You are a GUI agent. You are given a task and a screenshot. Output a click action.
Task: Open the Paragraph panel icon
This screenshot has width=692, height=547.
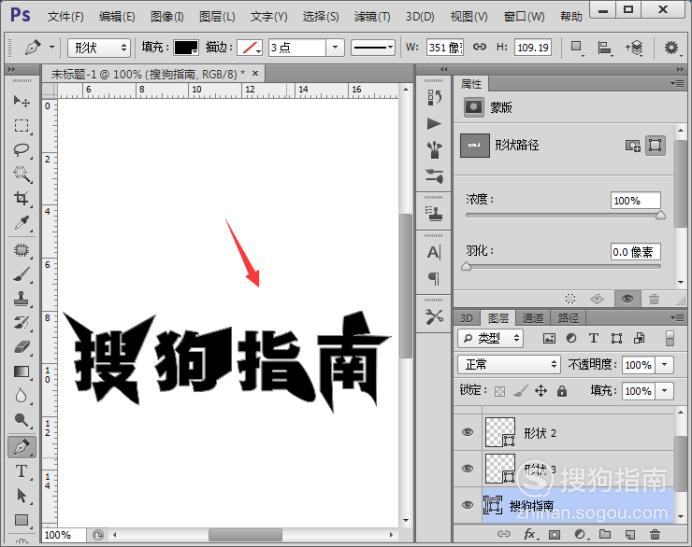coord(434,279)
